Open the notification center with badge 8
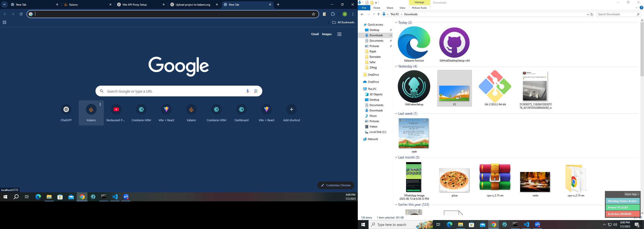 click(637, 225)
